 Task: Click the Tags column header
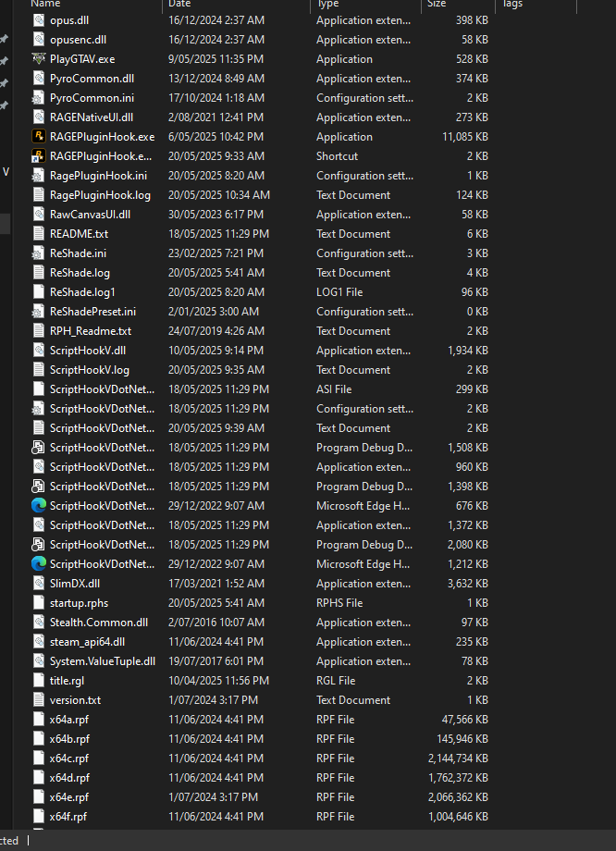pos(513,4)
